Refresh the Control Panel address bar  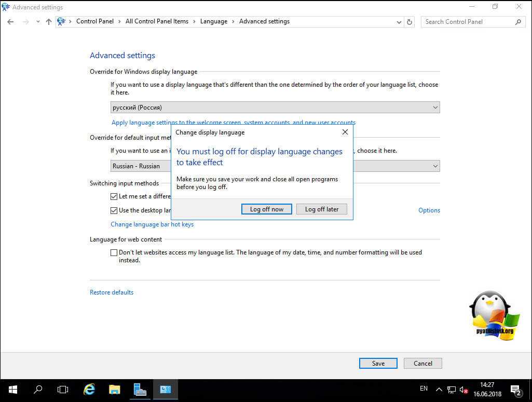click(410, 22)
